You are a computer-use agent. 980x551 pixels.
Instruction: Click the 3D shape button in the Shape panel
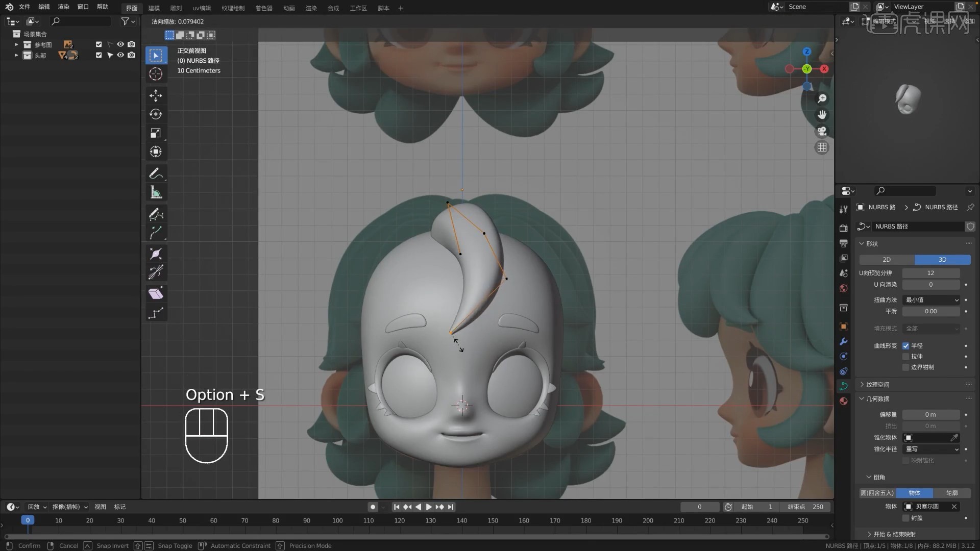[x=942, y=260]
